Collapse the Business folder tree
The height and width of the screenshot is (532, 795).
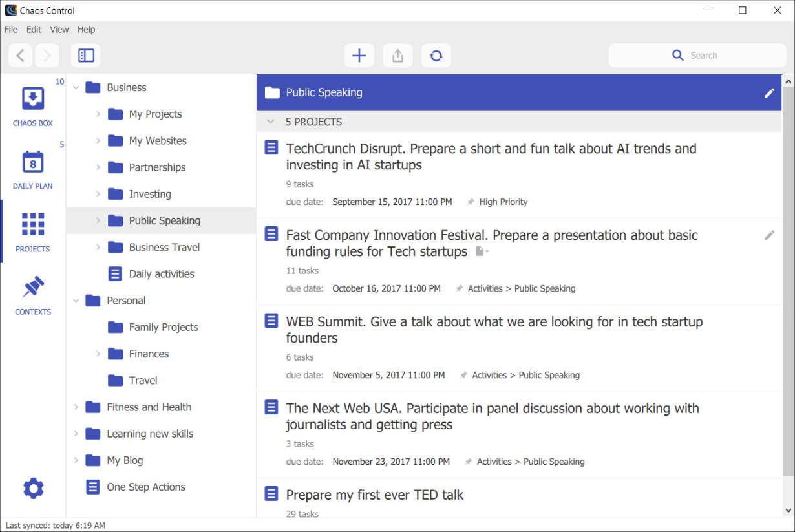click(x=76, y=87)
